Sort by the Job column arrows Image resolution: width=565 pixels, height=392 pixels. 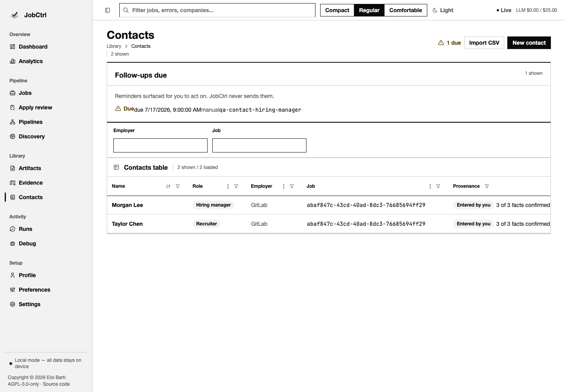(430, 186)
